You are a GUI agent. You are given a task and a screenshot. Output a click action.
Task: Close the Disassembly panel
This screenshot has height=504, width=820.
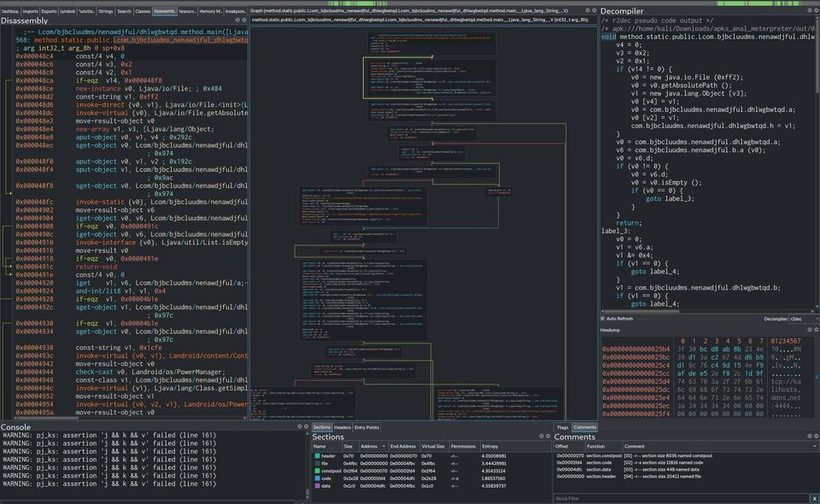(244, 21)
